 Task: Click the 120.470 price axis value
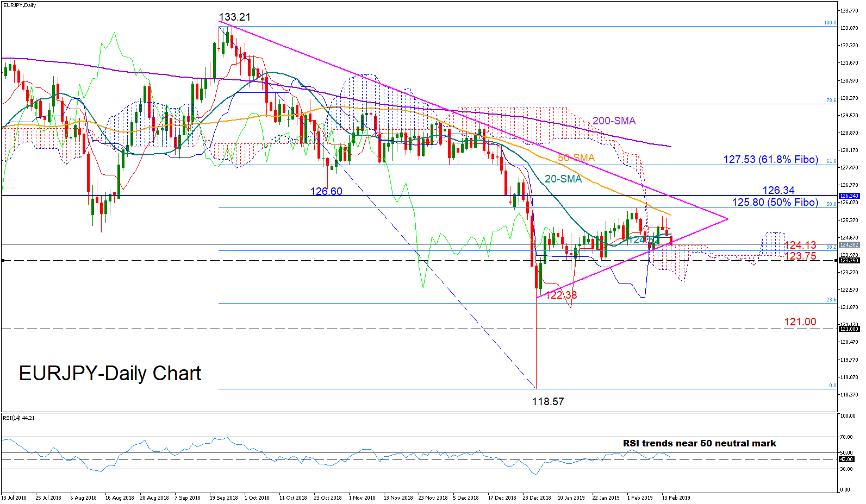[x=849, y=342]
